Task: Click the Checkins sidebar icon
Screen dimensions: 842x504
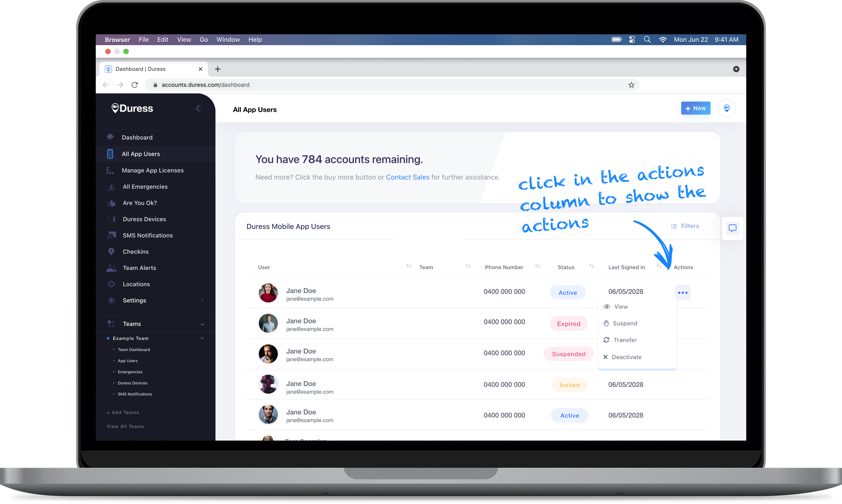Action: coord(110,251)
